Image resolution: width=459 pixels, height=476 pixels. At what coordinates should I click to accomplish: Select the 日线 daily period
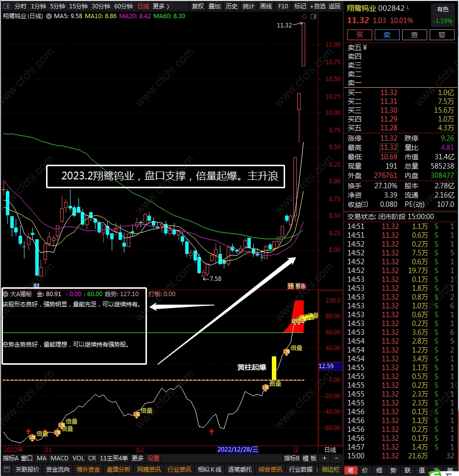pos(143,6)
